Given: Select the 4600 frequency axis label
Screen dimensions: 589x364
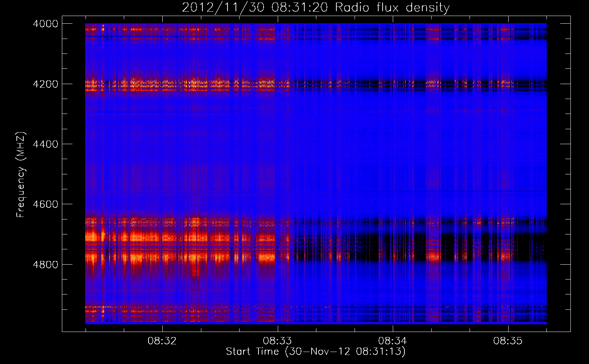Looking at the screenshot, I should [46, 204].
